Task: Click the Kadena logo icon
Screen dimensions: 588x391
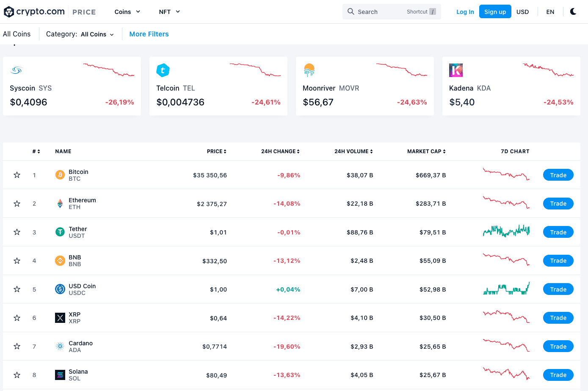Action: click(x=456, y=70)
